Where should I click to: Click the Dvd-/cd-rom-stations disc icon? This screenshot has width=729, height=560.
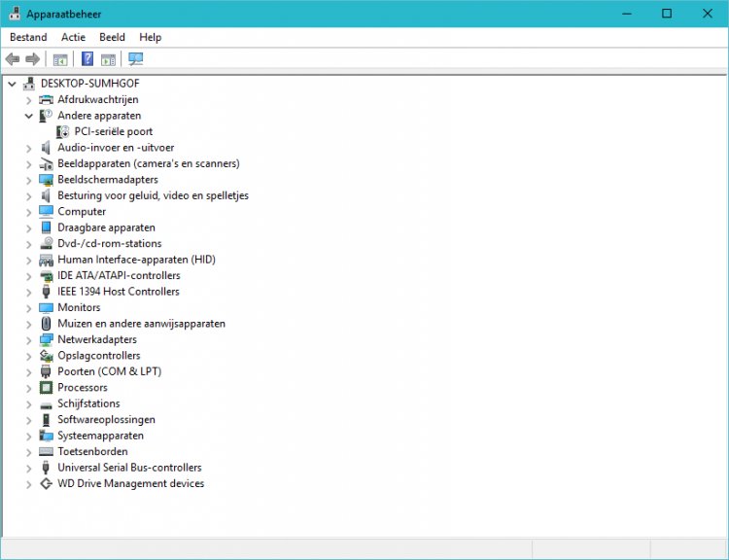click(46, 243)
